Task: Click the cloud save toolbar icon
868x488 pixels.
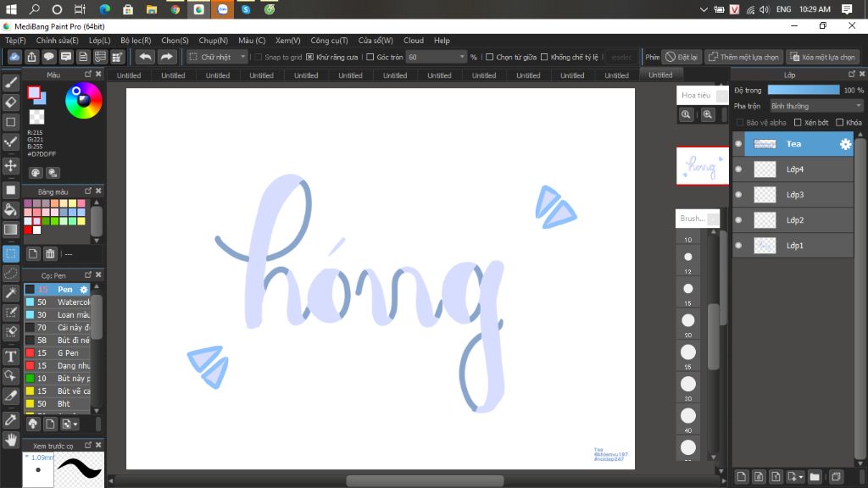Action: [x=14, y=57]
